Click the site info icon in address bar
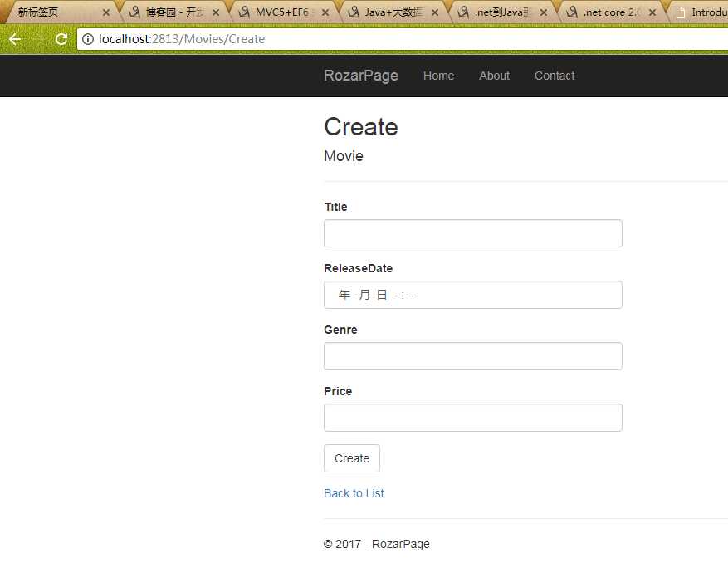728x587 pixels. (88, 39)
